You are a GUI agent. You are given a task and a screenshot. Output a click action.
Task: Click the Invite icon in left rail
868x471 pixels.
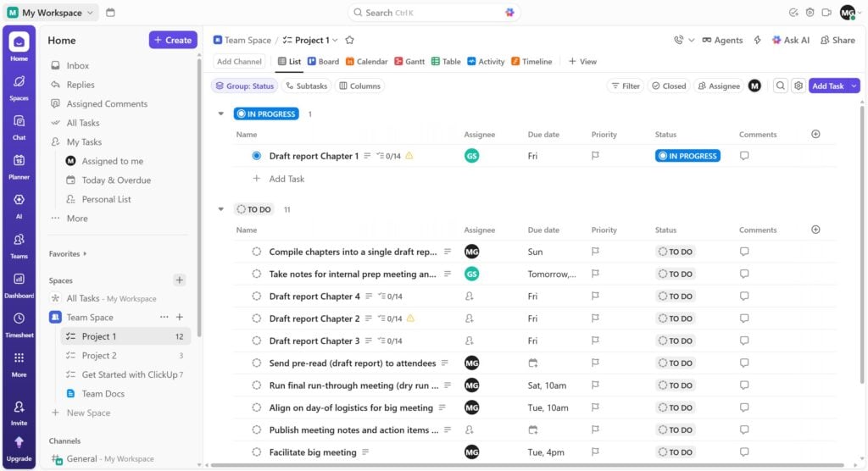(x=19, y=413)
